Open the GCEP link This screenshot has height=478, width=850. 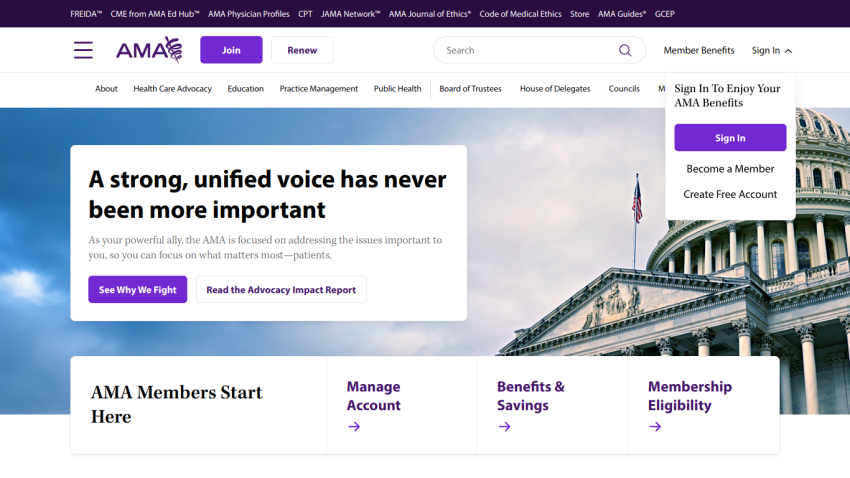click(665, 14)
